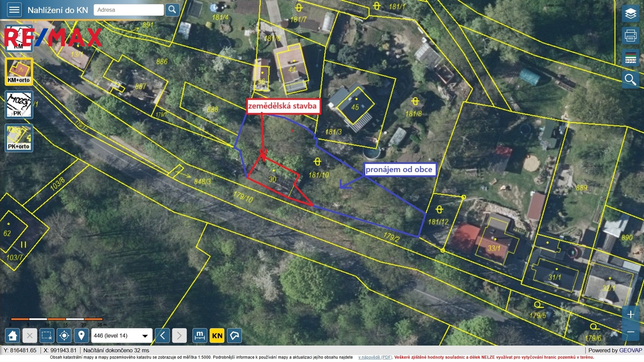Show the map legend
The width and height of the screenshot is (644, 362).
pyautogui.click(x=630, y=58)
